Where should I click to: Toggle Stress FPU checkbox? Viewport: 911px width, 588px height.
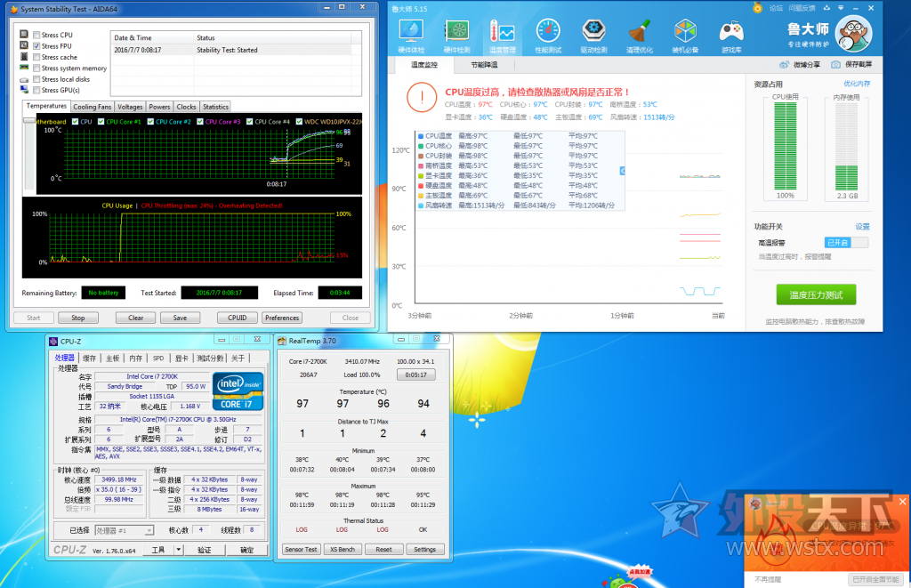36,46
